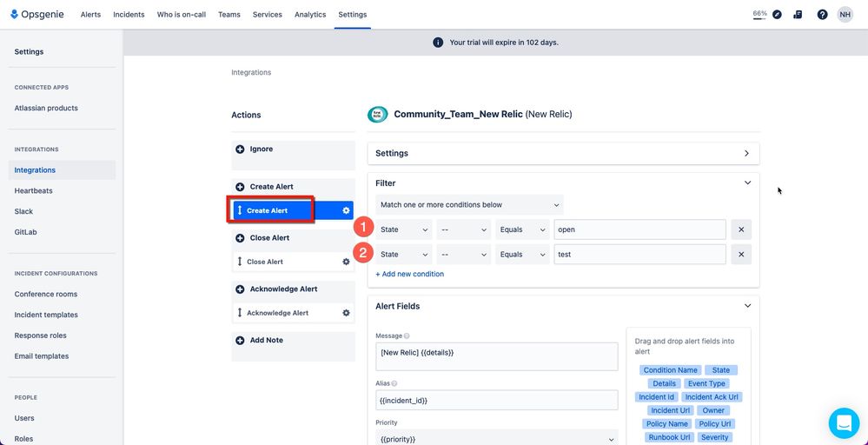Go to Who is on-call menu
The height and width of the screenshot is (445, 868).
pyautogui.click(x=181, y=15)
